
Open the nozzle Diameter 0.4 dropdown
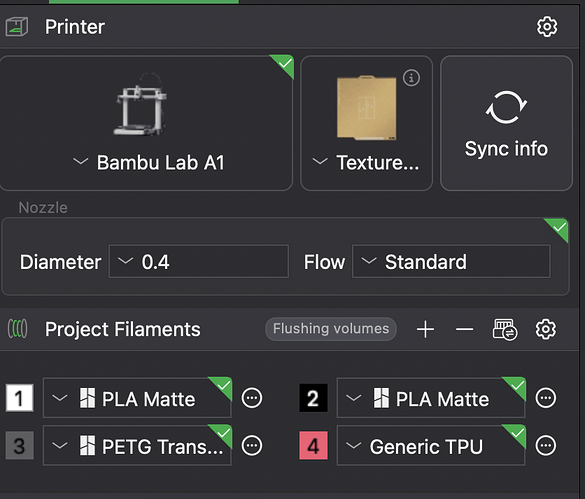pos(198,261)
